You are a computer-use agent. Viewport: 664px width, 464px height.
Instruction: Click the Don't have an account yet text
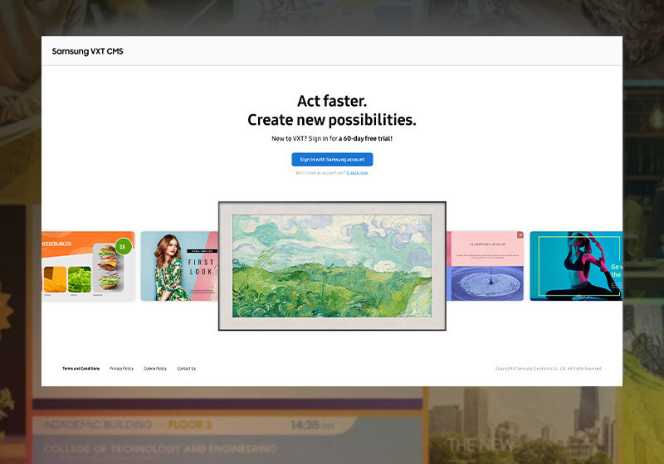(x=320, y=173)
